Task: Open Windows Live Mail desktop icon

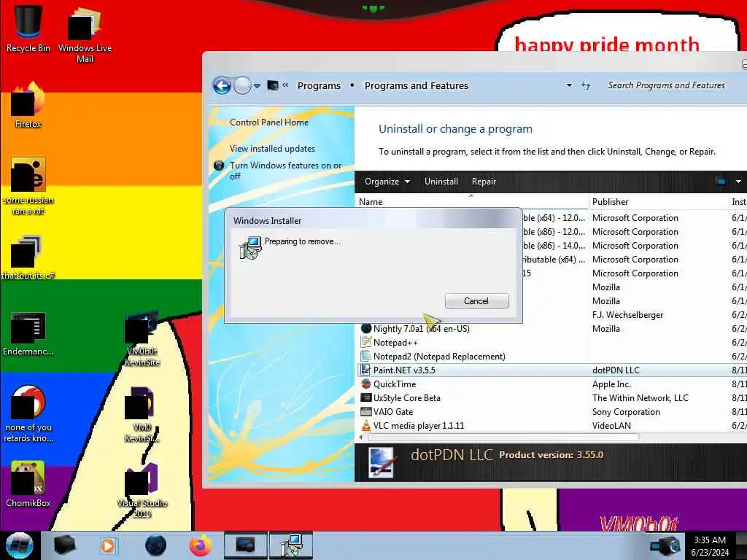Action: [85, 34]
